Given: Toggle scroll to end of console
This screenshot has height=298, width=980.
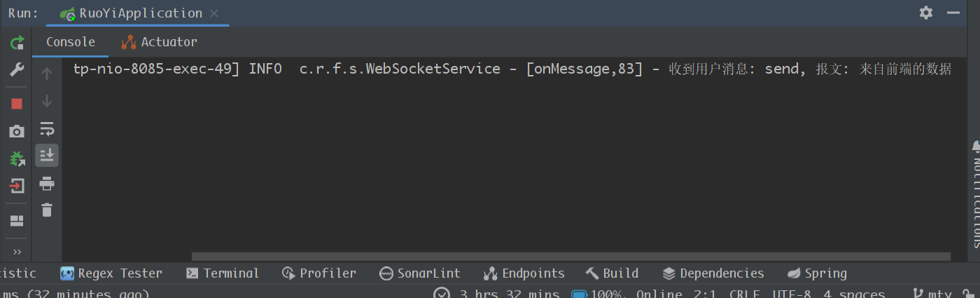Looking at the screenshot, I should click(47, 155).
